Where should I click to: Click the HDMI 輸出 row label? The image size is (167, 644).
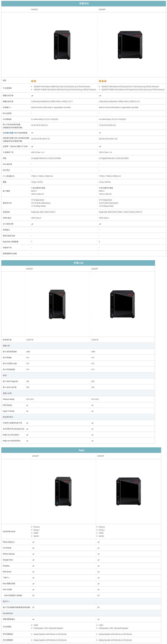[7, 218]
